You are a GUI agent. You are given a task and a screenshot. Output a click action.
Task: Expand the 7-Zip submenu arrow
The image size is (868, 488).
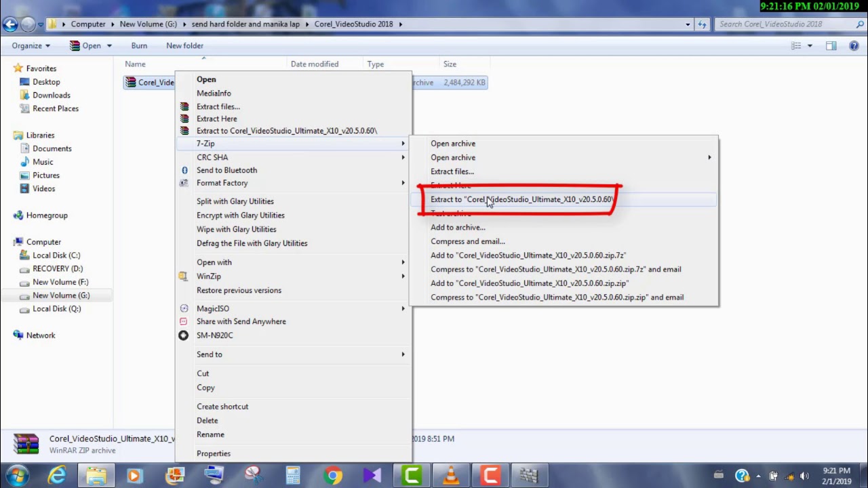click(x=403, y=144)
